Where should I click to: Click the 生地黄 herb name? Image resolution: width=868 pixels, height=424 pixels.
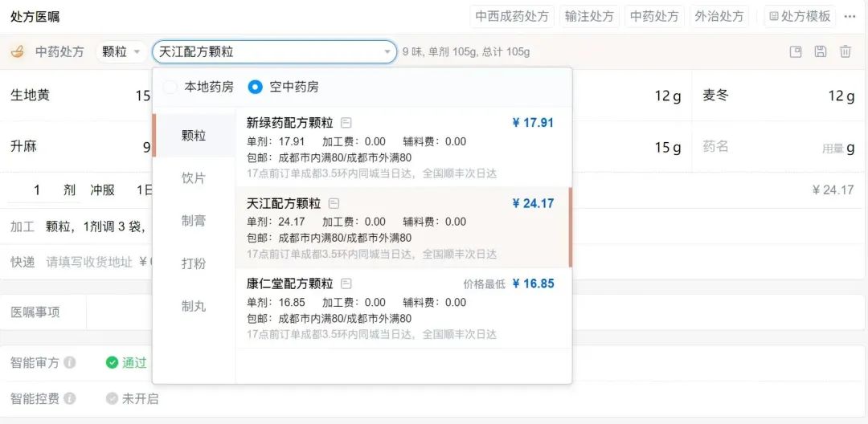coord(30,95)
